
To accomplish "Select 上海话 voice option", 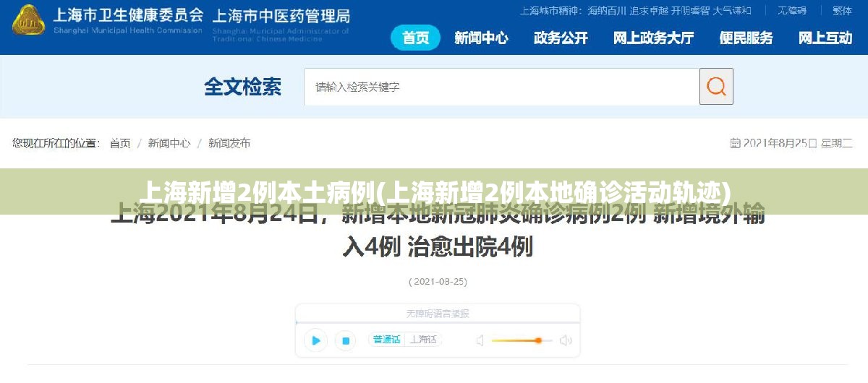I will tap(423, 340).
